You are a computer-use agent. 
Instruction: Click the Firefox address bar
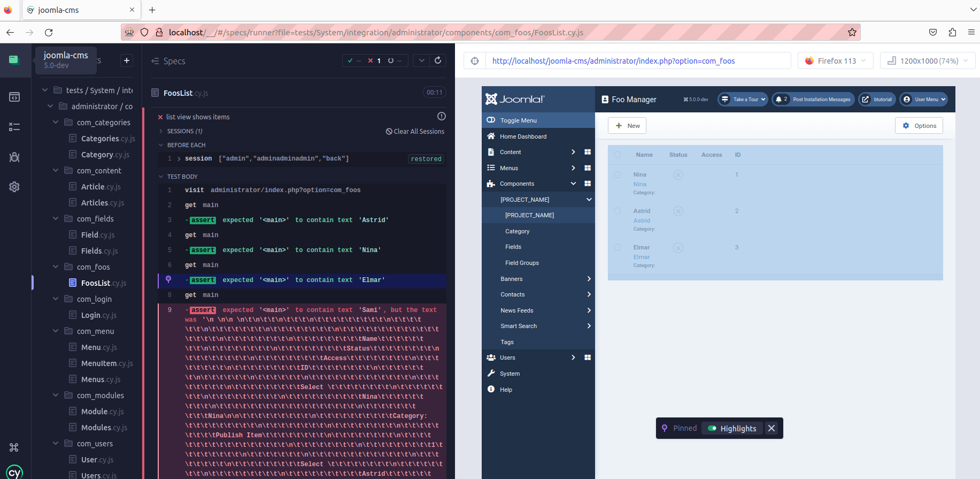pos(491,32)
